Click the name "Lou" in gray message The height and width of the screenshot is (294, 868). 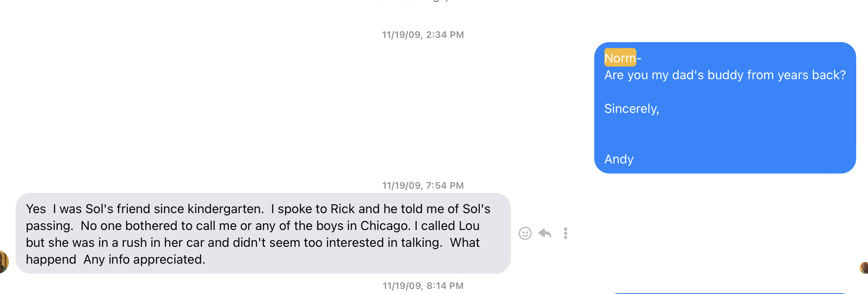[469, 226]
